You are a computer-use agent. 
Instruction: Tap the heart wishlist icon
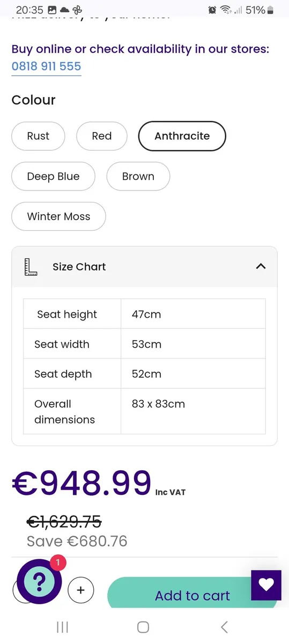266,585
